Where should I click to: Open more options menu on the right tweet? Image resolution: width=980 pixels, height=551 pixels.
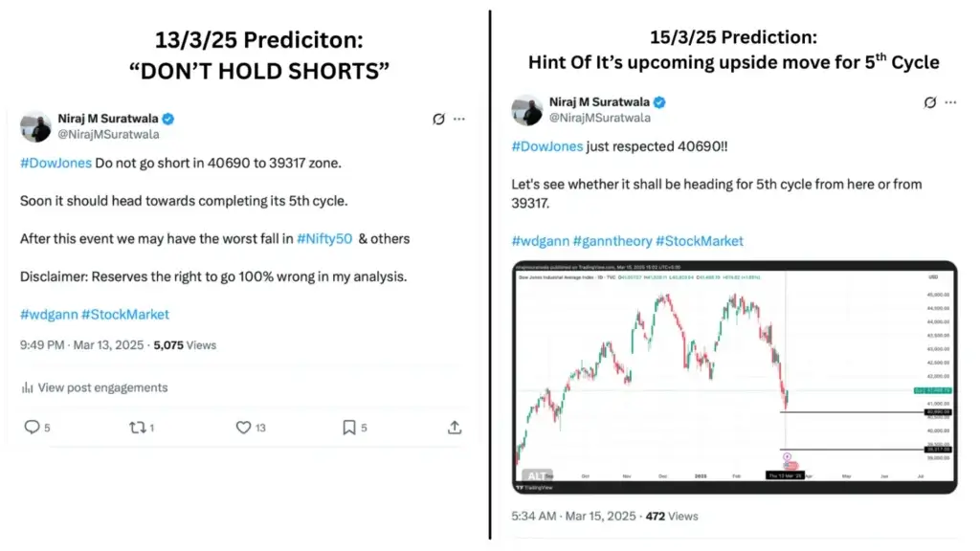[950, 102]
